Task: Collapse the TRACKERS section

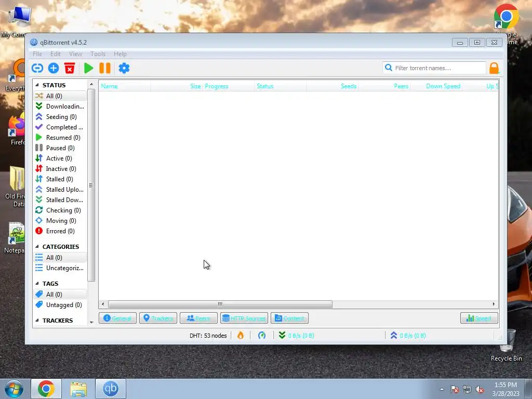Action: click(x=37, y=320)
